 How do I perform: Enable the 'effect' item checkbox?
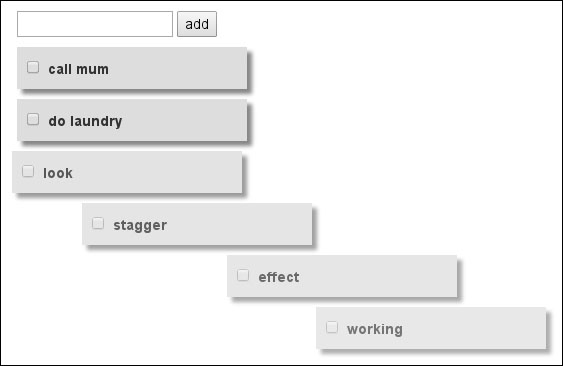[x=243, y=275]
